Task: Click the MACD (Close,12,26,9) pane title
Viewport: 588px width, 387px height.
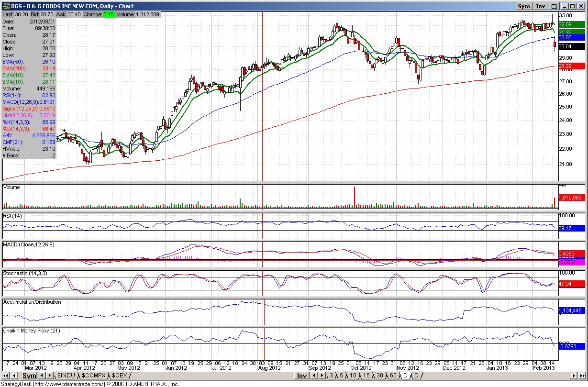Action: click(29, 244)
